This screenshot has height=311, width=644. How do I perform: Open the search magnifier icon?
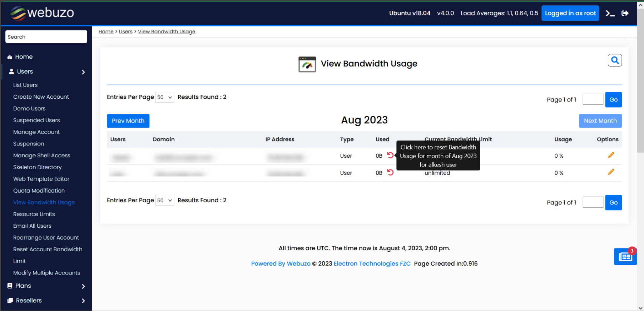(x=615, y=60)
